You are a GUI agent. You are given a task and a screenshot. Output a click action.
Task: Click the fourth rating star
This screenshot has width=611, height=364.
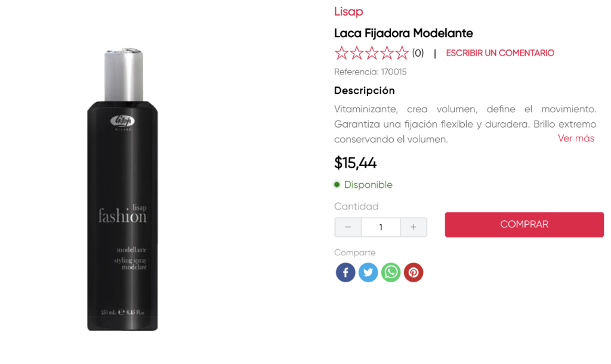pyautogui.click(x=387, y=53)
